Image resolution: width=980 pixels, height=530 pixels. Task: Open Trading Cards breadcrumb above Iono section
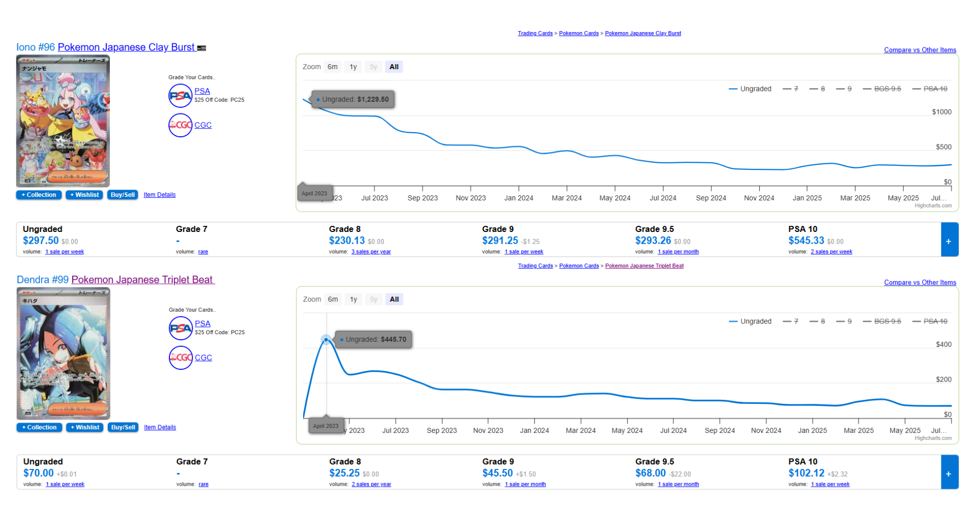click(x=535, y=34)
